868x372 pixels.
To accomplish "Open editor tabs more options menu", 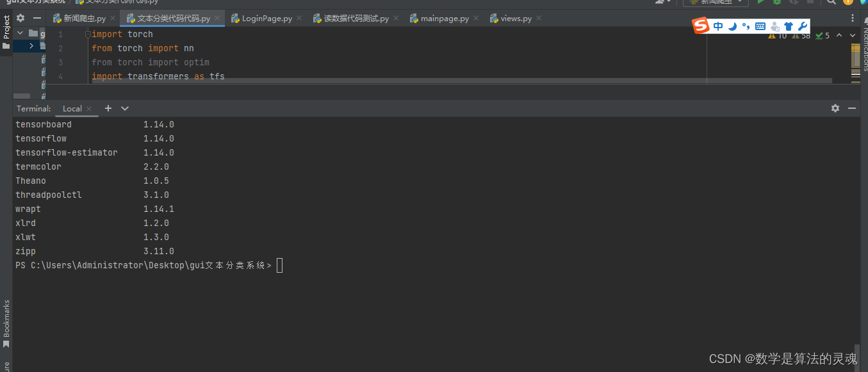I will [853, 19].
